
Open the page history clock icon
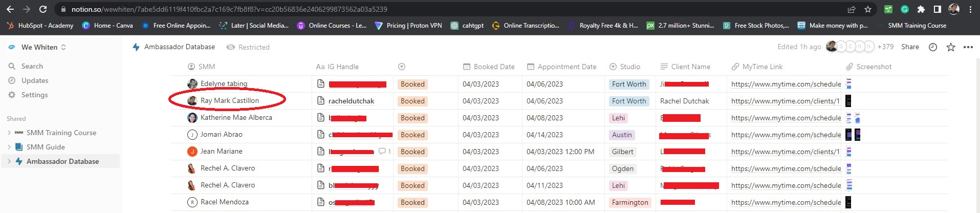coord(933,47)
